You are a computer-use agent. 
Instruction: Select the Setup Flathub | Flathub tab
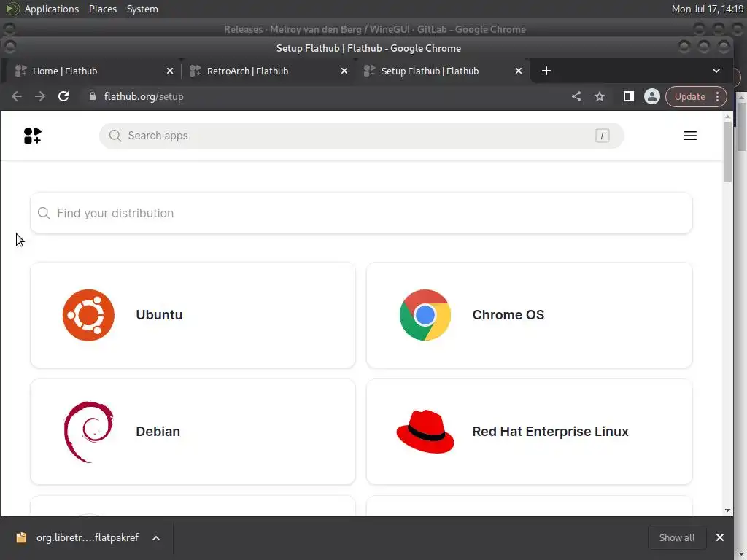(x=443, y=71)
